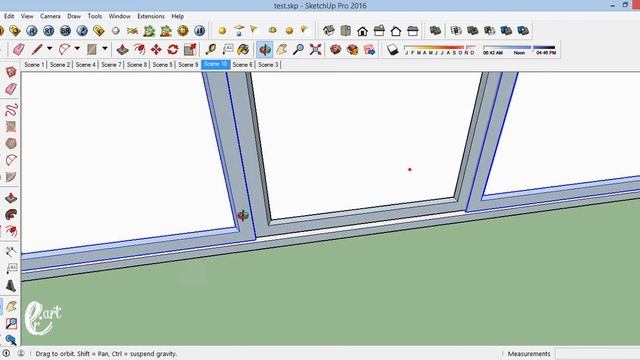This screenshot has width=640, height=360.
Task: Switch to Back view house outline icon
Action: coord(396,31)
